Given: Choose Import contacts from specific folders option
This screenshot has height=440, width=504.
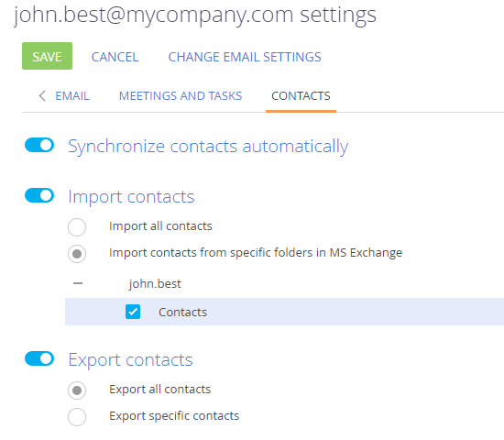Looking at the screenshot, I should [77, 254].
